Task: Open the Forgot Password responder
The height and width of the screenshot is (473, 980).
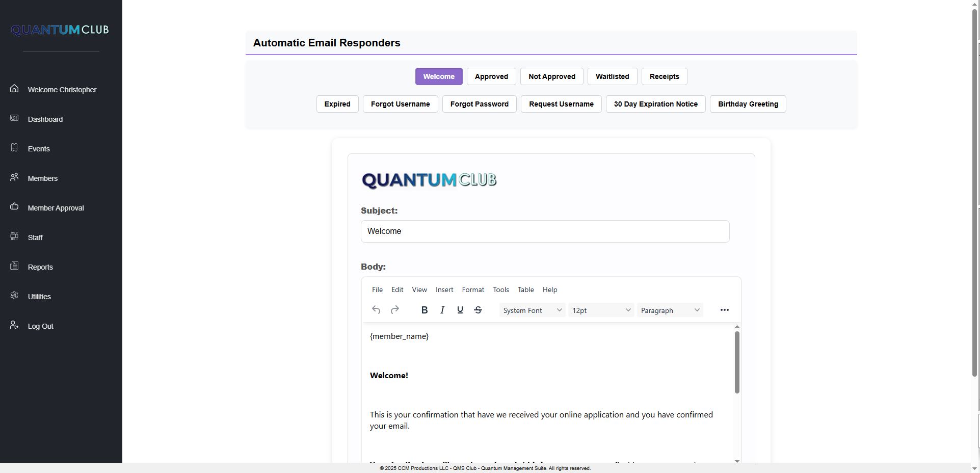Action: tap(479, 104)
